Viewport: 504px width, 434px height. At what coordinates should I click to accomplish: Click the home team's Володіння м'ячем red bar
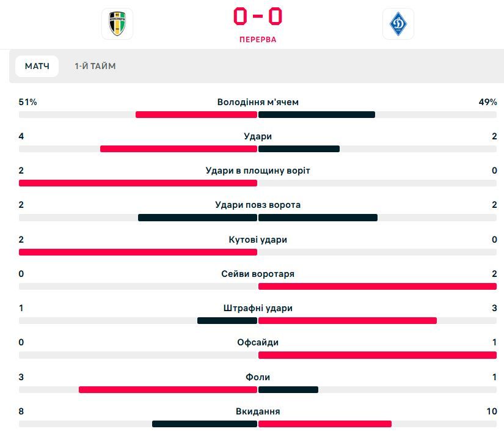[196, 115]
